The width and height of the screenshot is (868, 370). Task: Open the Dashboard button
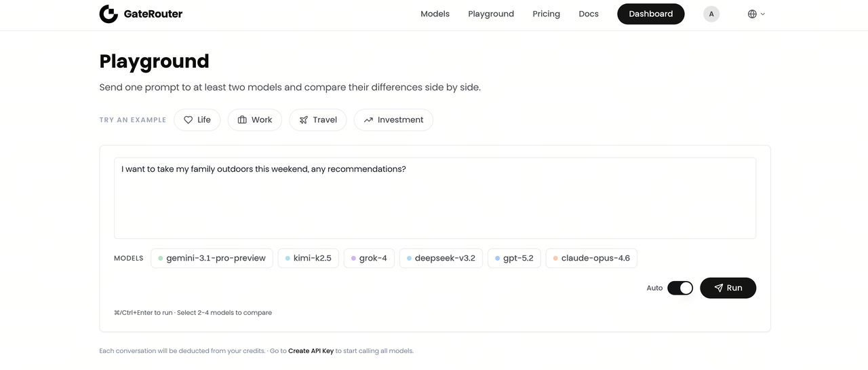(x=650, y=14)
